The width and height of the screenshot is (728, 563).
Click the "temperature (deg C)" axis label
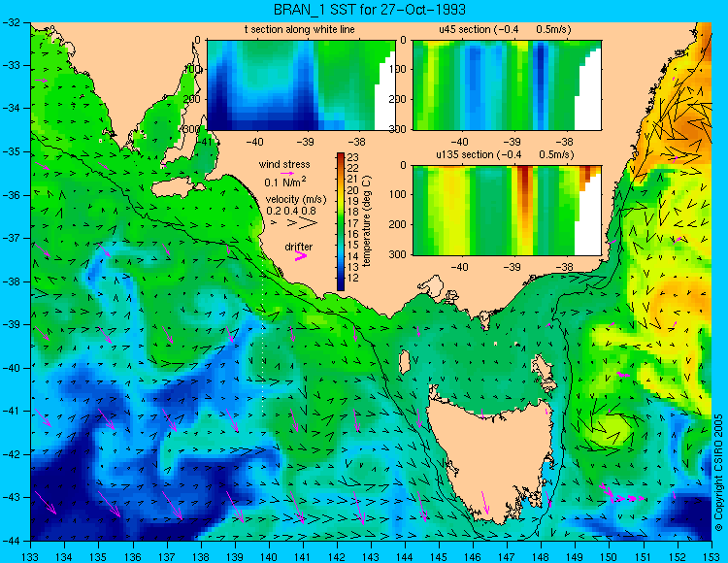(368, 221)
